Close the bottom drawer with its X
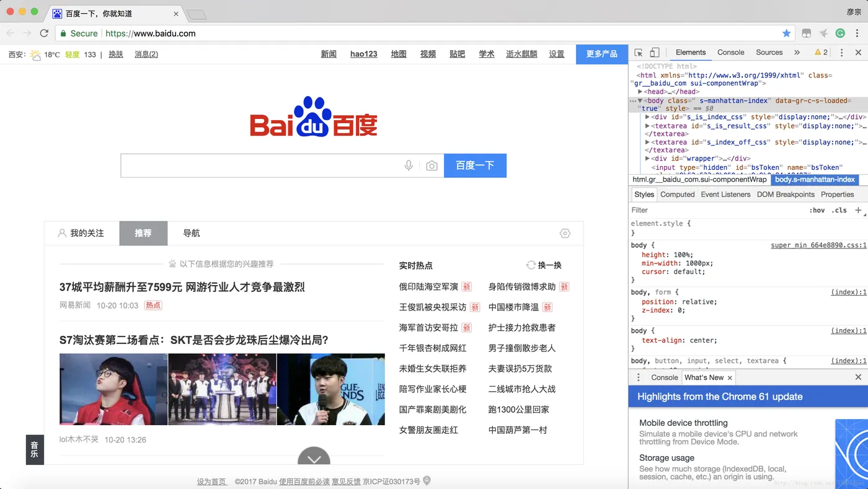The image size is (868, 489). [858, 377]
